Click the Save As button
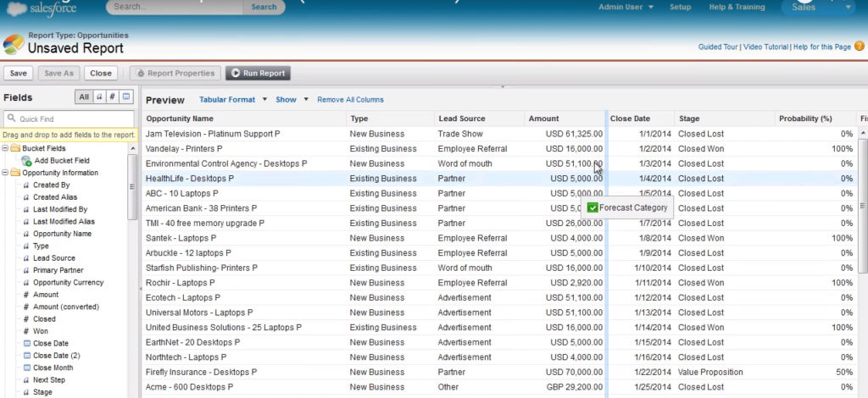Viewport: 868px width, 398px height. 58,73
